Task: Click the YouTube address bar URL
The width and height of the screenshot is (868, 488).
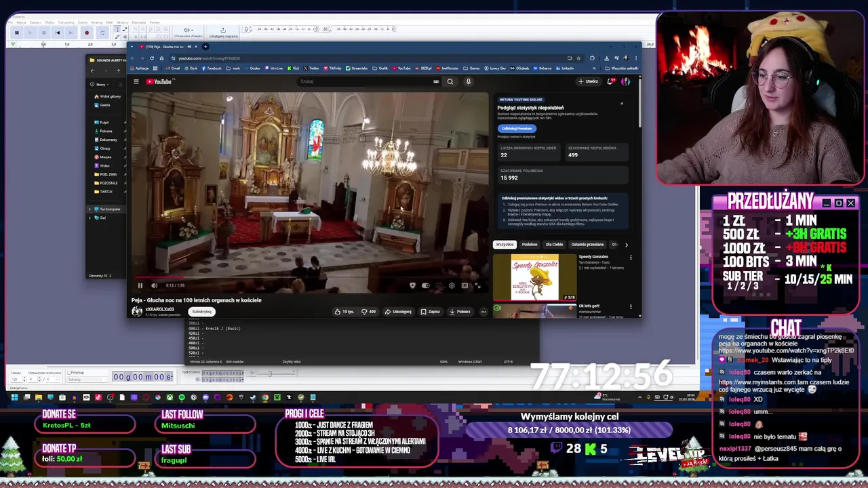Action: tap(209, 58)
